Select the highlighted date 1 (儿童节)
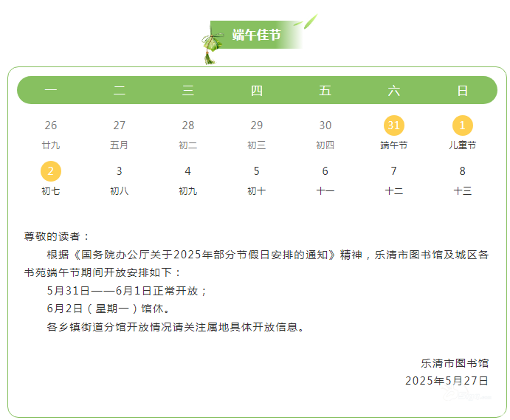 [463, 125]
